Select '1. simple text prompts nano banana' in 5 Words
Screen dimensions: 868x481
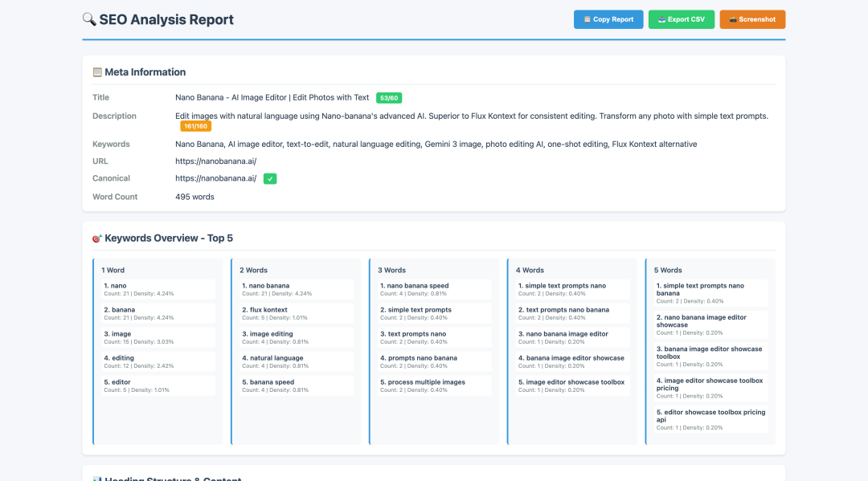coord(710,294)
